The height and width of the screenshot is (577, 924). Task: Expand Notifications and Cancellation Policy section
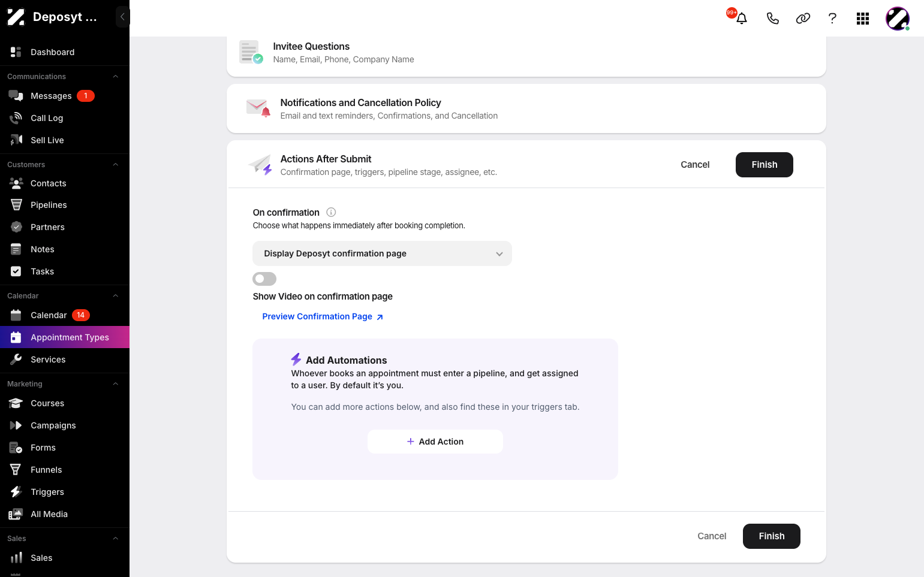tap(526, 108)
